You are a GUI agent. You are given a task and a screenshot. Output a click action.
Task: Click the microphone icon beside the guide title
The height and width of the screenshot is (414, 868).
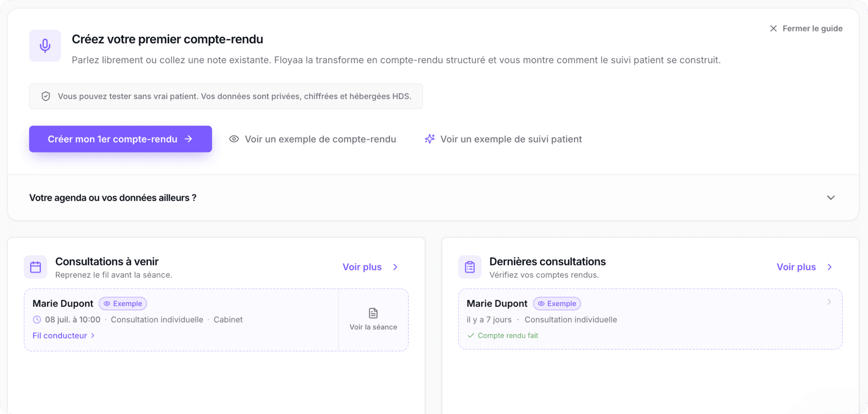(45, 45)
